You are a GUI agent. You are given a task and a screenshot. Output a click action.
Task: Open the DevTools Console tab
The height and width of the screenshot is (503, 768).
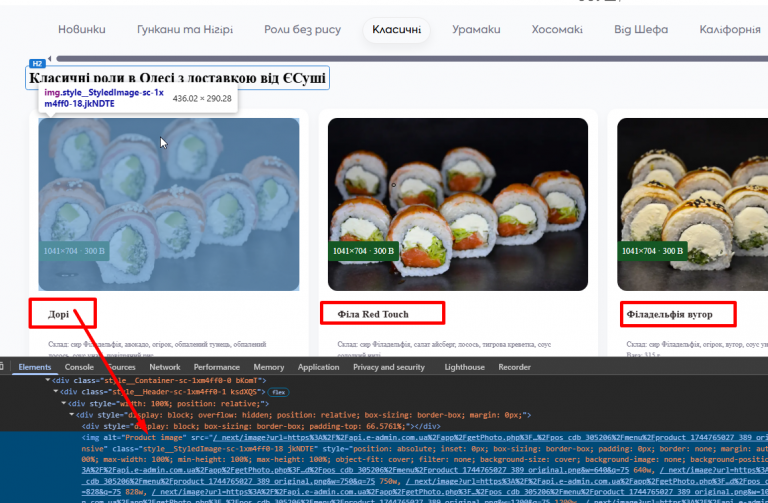tap(79, 367)
